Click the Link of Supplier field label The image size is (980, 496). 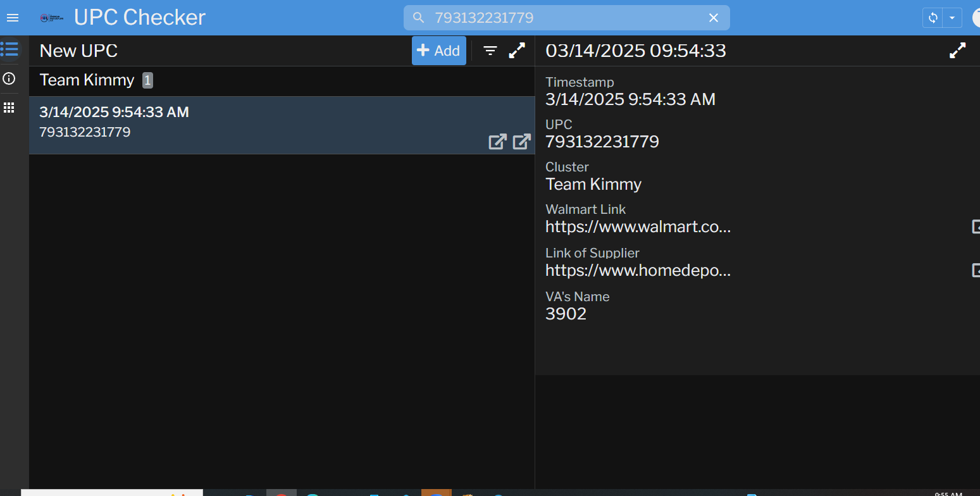593,253
